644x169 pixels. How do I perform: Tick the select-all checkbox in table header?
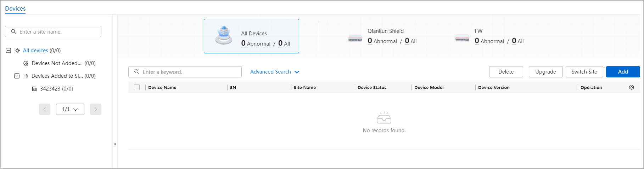pos(137,87)
